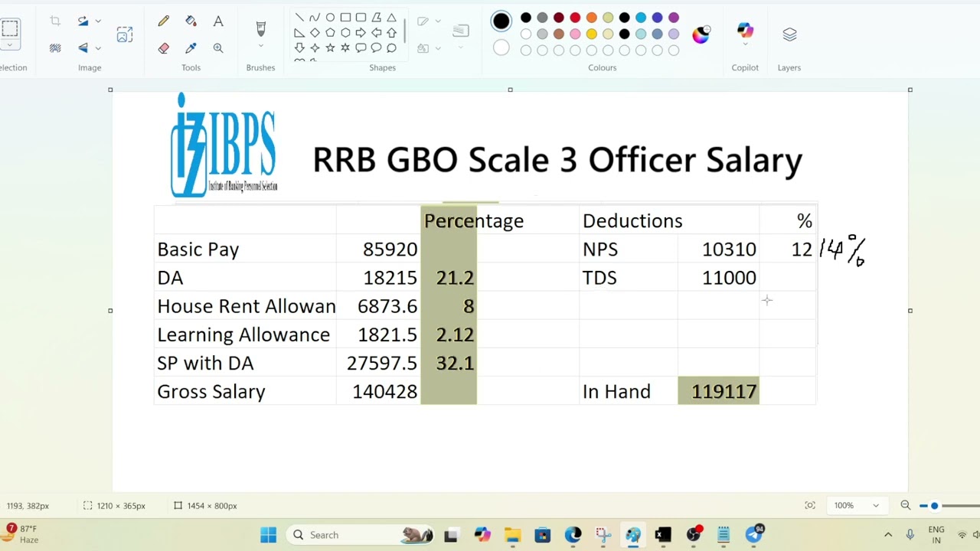Select the Colour 1 black swatch
Screen dimensions: 980x551
(501, 21)
